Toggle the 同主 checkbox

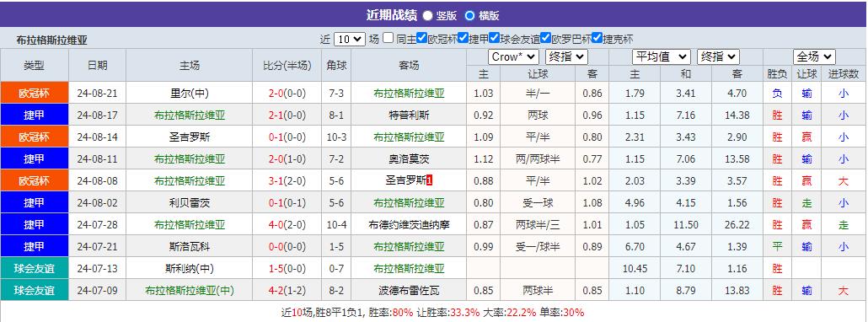coord(388,38)
